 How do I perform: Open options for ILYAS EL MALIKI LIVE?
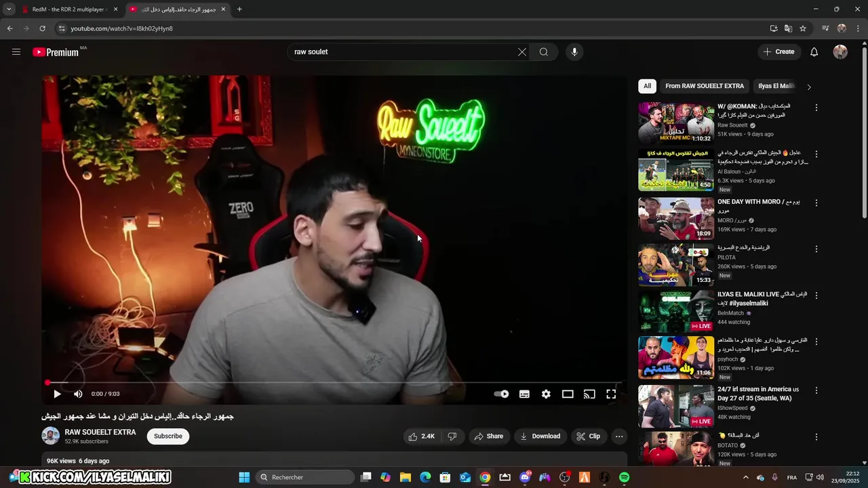point(816,296)
